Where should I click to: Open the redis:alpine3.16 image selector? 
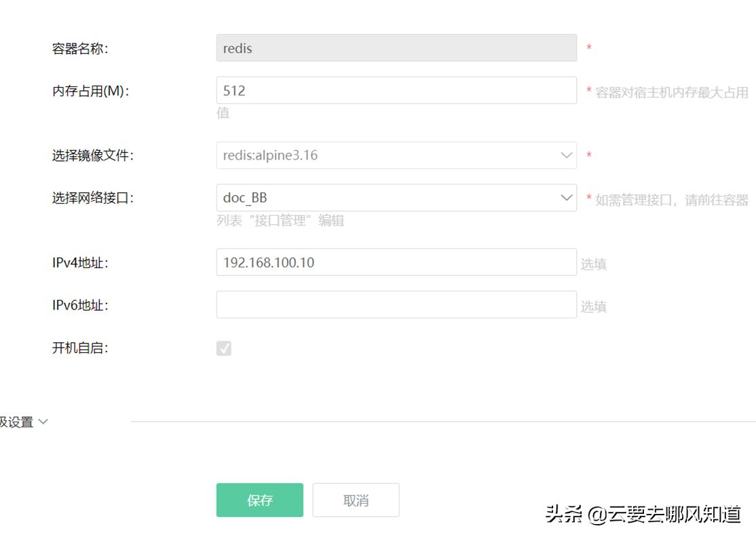pos(396,155)
